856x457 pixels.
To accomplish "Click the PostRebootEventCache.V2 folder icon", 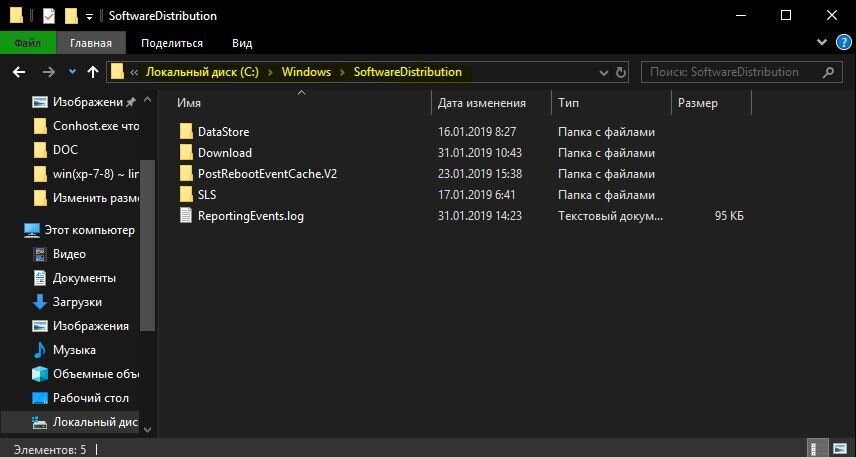I will 186,174.
